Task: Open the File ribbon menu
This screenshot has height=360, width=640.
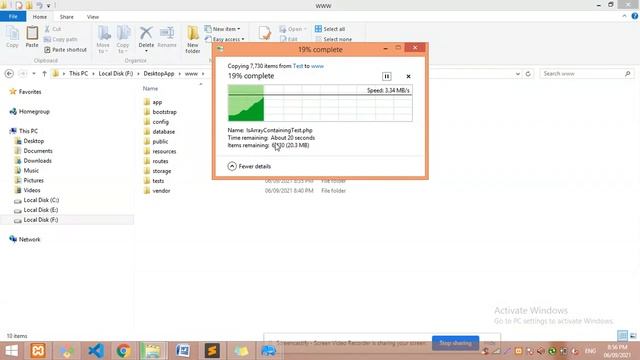Action: click(x=13, y=17)
